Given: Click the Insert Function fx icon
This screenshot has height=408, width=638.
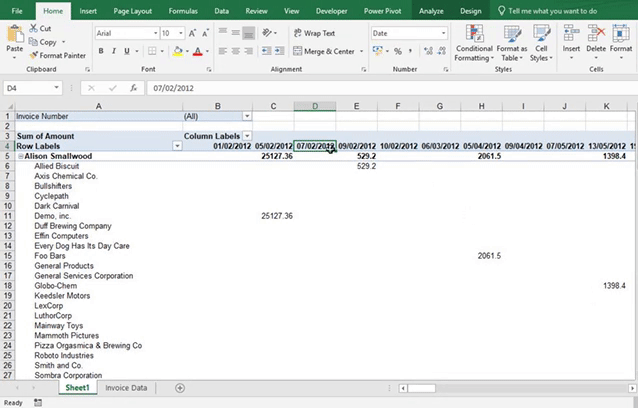Looking at the screenshot, I should (x=132, y=89).
